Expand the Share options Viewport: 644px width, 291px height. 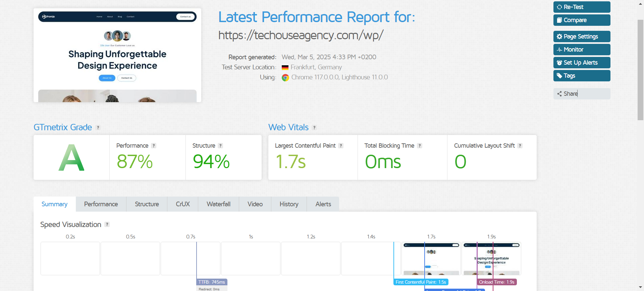582,94
